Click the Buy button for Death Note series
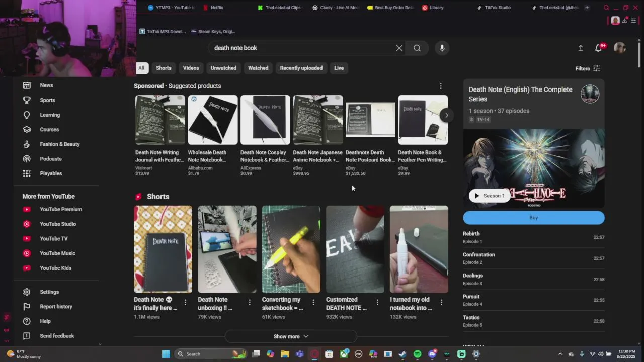Screen dimensions: 644x362 click(534, 218)
